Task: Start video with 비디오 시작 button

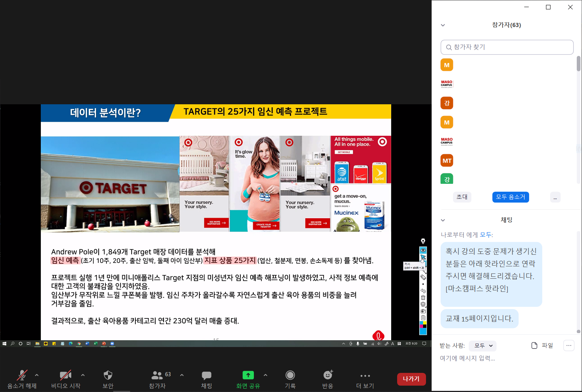Action: (x=66, y=378)
